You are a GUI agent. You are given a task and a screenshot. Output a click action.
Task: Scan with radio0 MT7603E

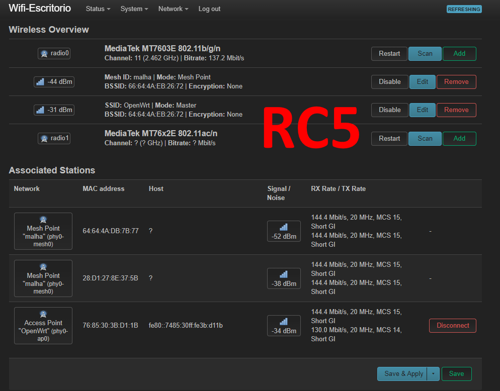point(425,54)
